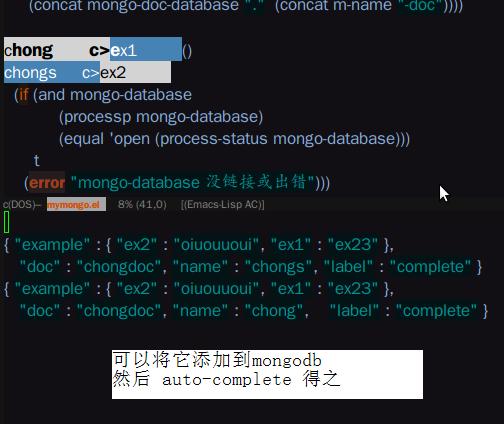
Task: Click the processp mongo-database line
Action: click(x=161, y=117)
